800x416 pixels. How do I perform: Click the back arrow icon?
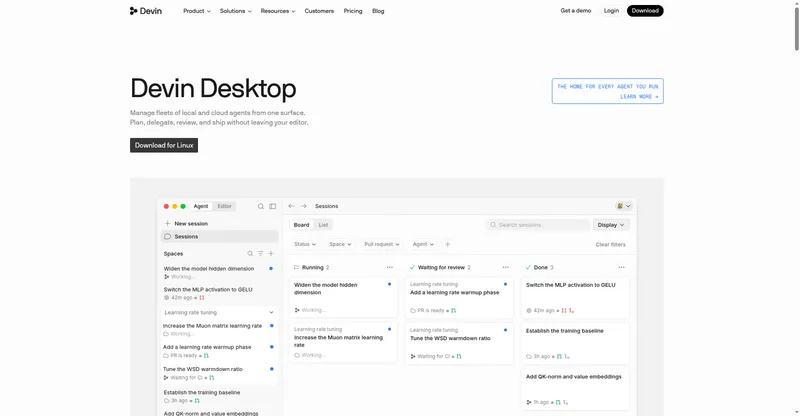[291, 206]
